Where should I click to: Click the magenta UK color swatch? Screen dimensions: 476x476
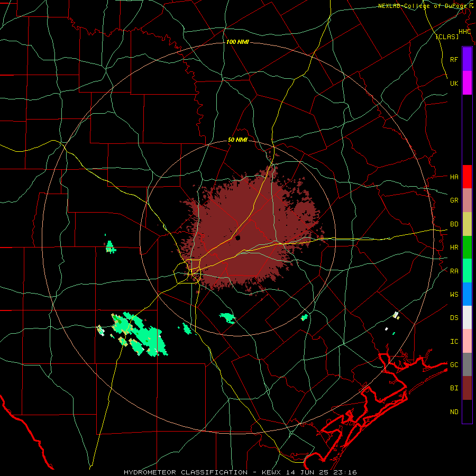(x=467, y=83)
